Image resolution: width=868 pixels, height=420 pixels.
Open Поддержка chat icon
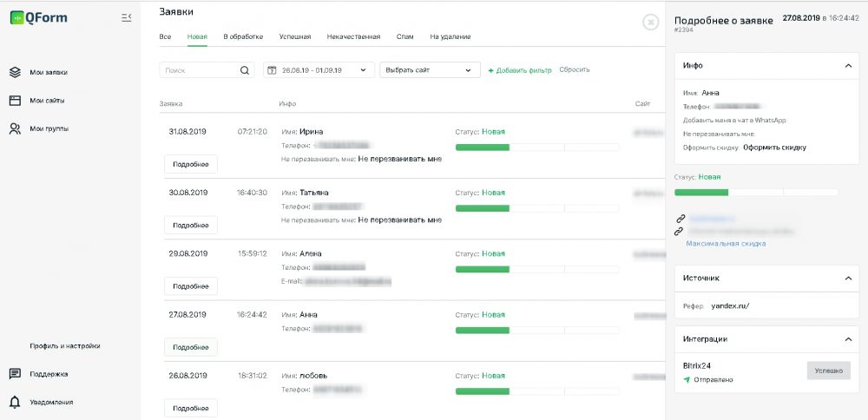click(15, 374)
